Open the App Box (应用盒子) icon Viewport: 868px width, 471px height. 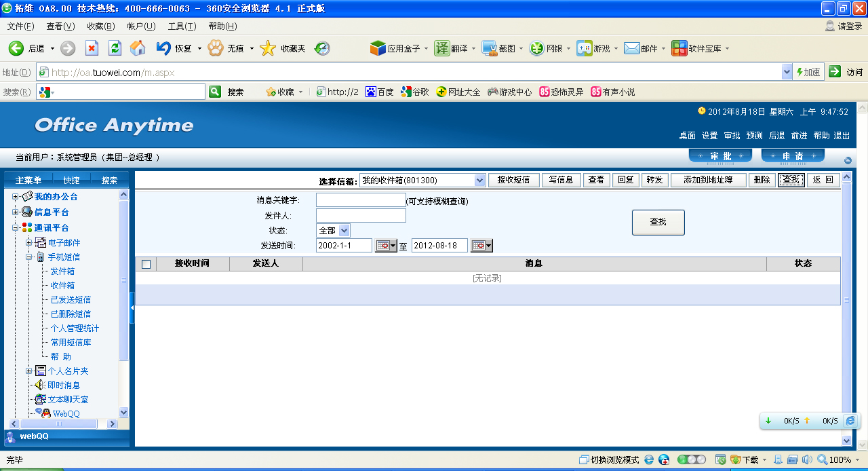(378, 48)
